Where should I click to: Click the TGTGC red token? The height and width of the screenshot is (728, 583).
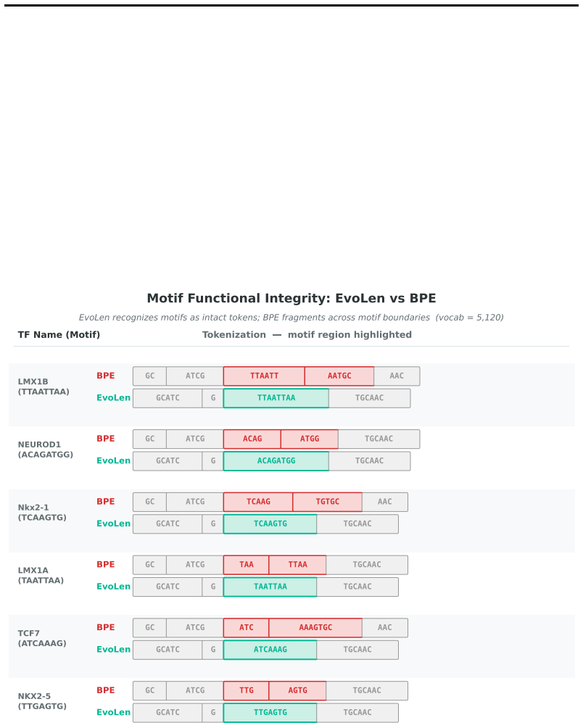tap(328, 502)
